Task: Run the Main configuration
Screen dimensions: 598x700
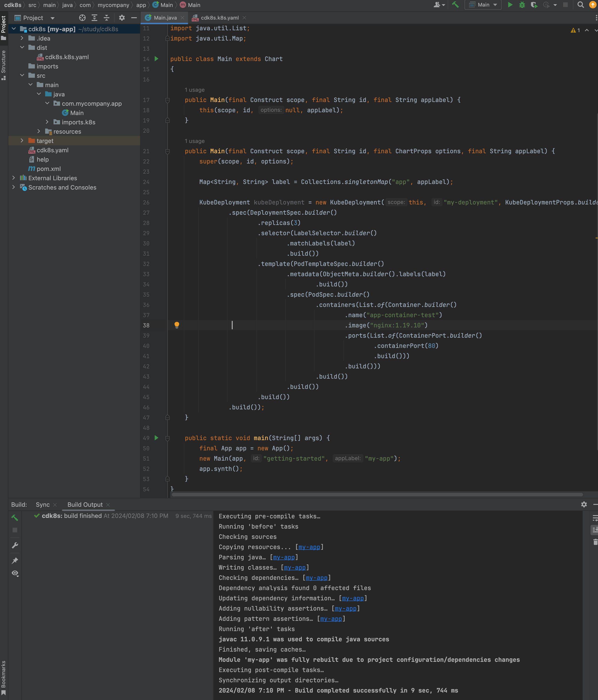Action: click(510, 5)
